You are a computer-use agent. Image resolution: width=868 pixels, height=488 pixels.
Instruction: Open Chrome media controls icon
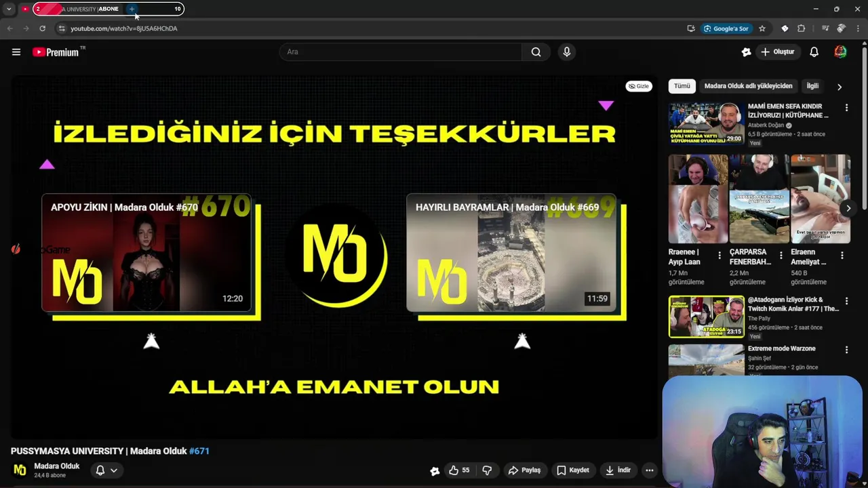825,28
